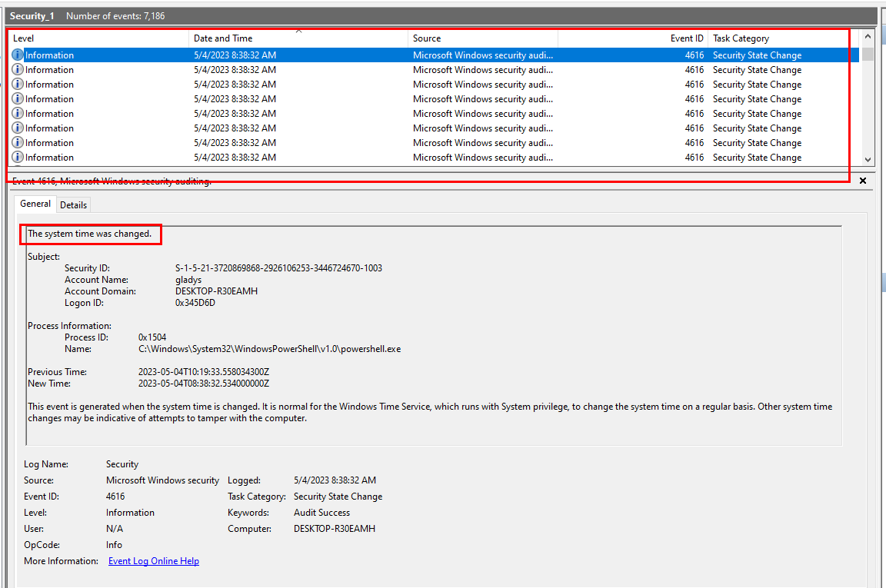Click the Information icon in the third event row
Screen dimensions: 886x588
(x=18, y=85)
